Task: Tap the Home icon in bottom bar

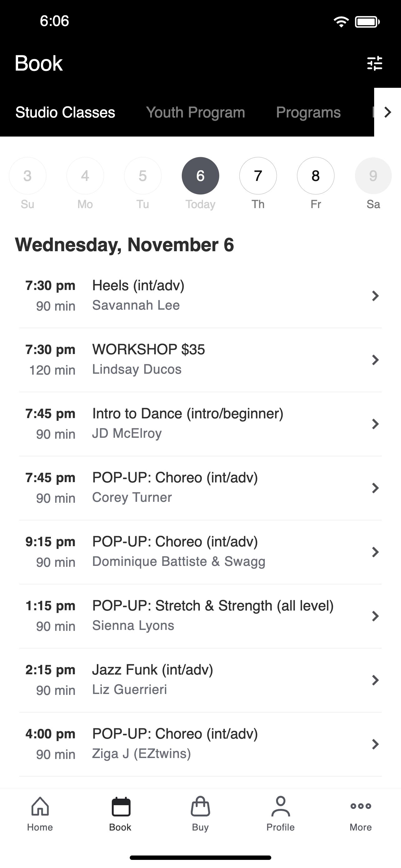Action: (x=40, y=806)
